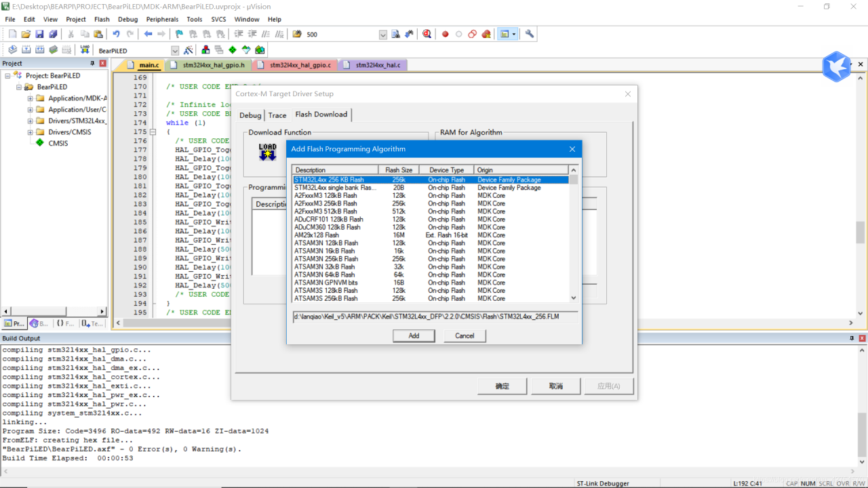Open the Flash menu
Screen dimensions: 868x488
(102, 20)
